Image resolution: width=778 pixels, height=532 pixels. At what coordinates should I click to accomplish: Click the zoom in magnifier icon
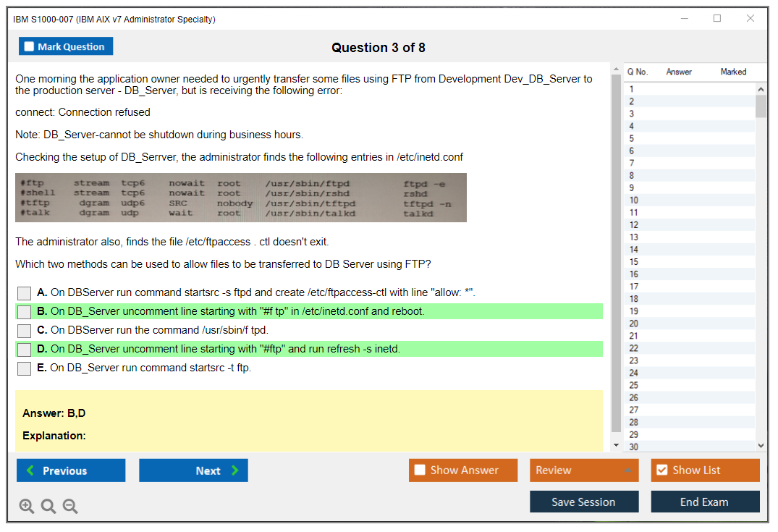click(27, 507)
